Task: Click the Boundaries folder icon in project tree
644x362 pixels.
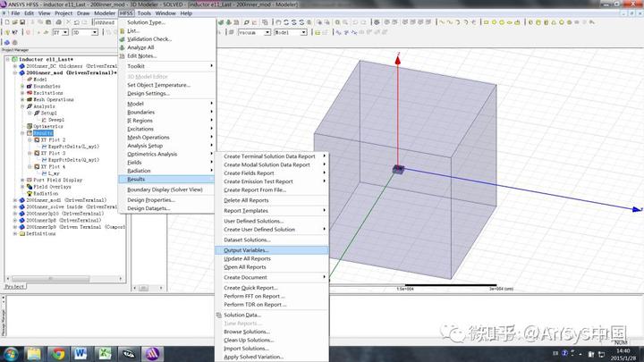Action: (30, 86)
